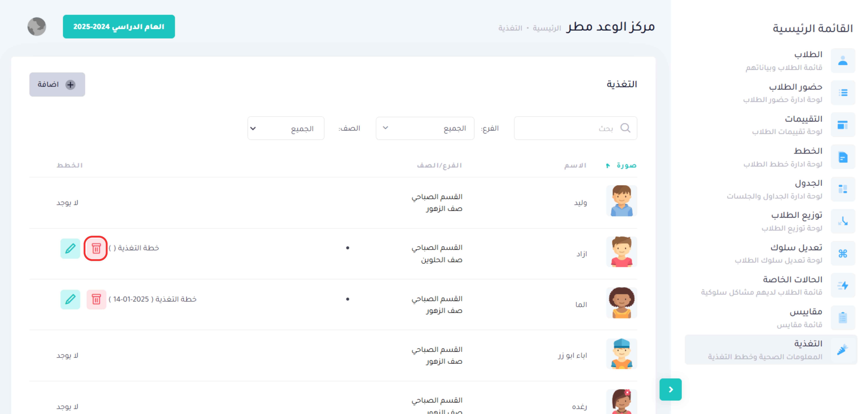Click the تعديل سلوك command icon
The height and width of the screenshot is (414, 868).
click(x=843, y=253)
